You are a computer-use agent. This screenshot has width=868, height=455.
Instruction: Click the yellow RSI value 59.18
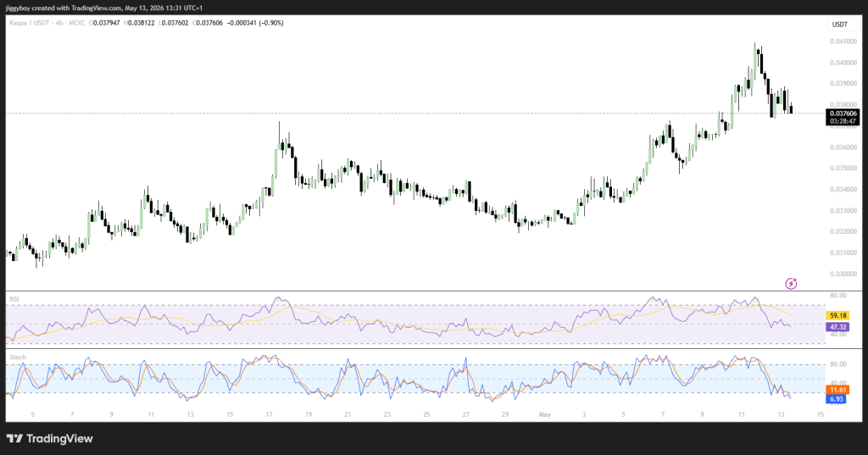coord(838,315)
